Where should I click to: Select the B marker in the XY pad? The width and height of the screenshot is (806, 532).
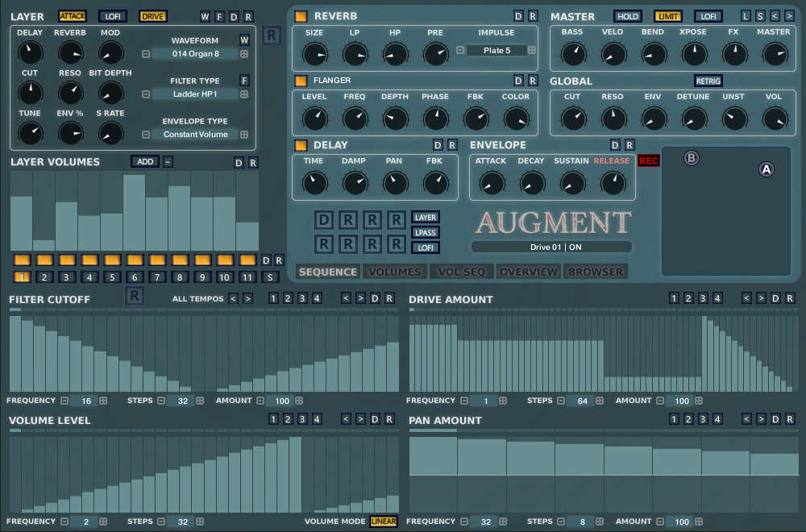coord(691,158)
